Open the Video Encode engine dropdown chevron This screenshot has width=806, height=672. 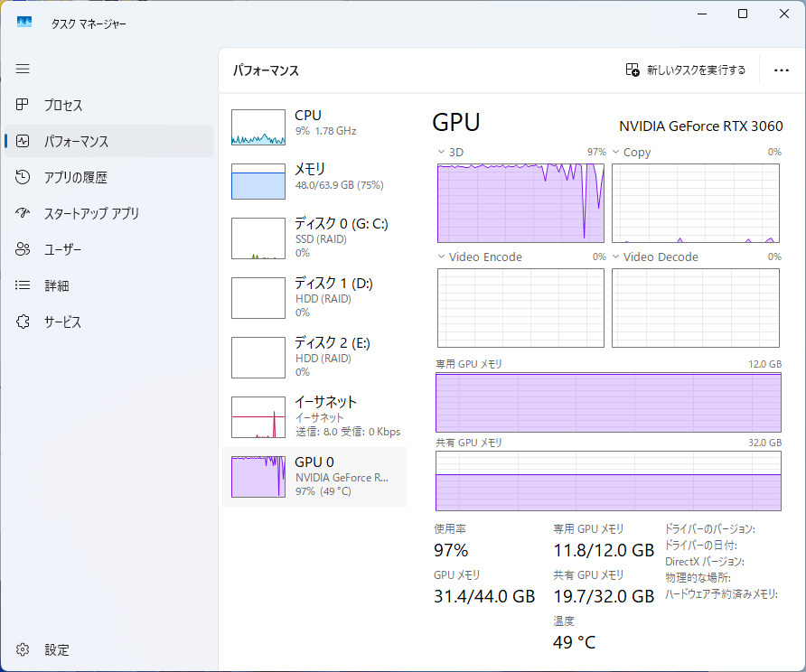coord(441,257)
